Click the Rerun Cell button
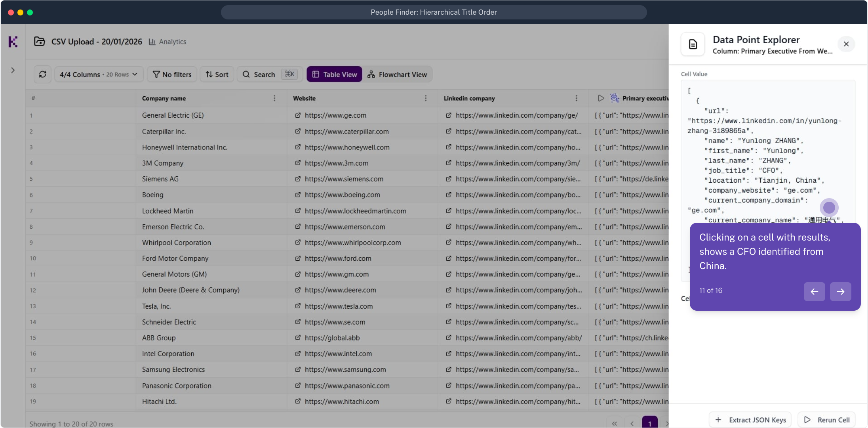The image size is (868, 428). coord(827,420)
